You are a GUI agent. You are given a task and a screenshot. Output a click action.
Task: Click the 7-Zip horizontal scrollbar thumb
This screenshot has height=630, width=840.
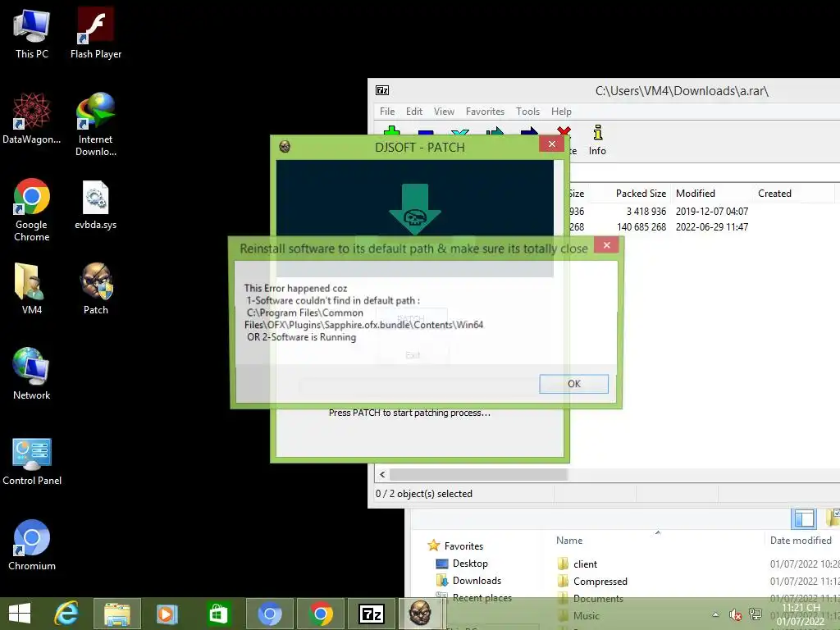point(478,475)
